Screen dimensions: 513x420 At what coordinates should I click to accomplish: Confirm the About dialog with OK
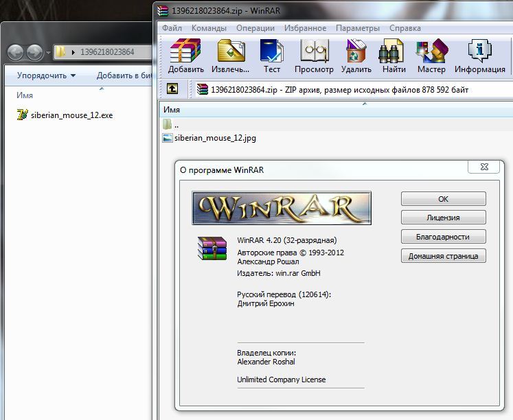pos(444,199)
